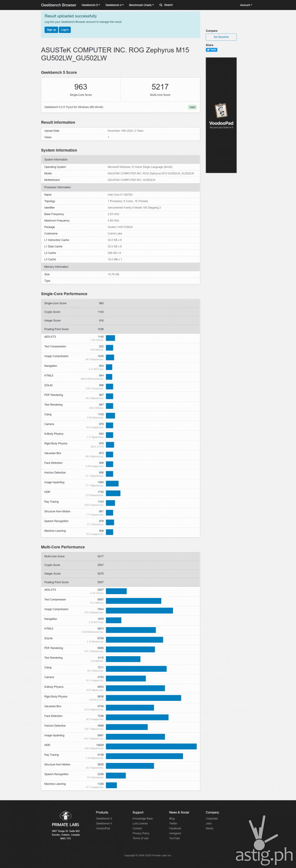Click the green Valid badge
Screen dimensions: 296x868
[193, 107]
